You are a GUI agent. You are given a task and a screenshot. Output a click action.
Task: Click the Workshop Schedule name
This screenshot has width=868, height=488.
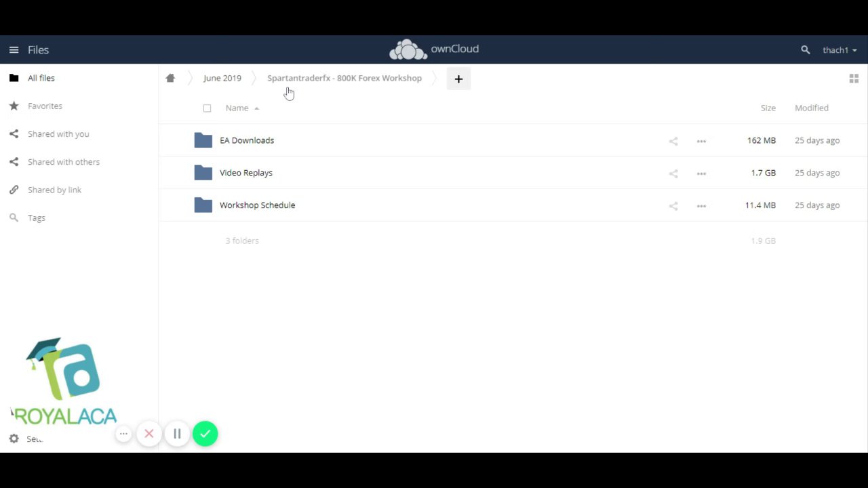pyautogui.click(x=257, y=205)
